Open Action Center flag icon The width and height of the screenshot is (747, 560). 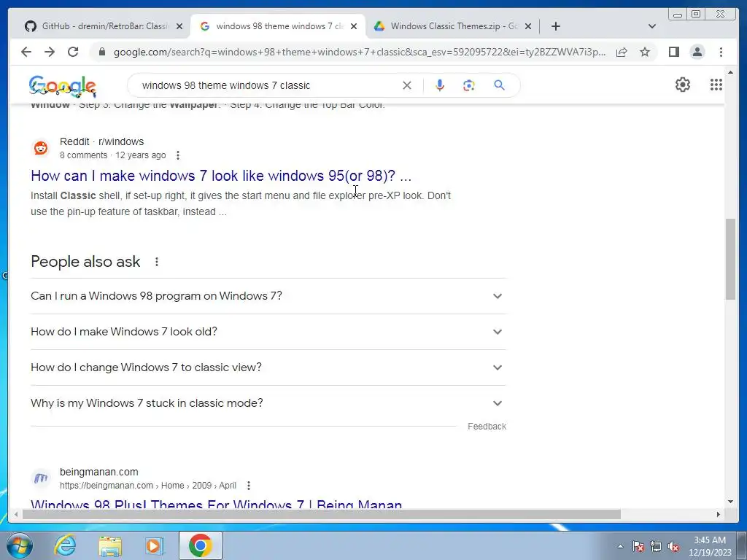[x=638, y=546]
